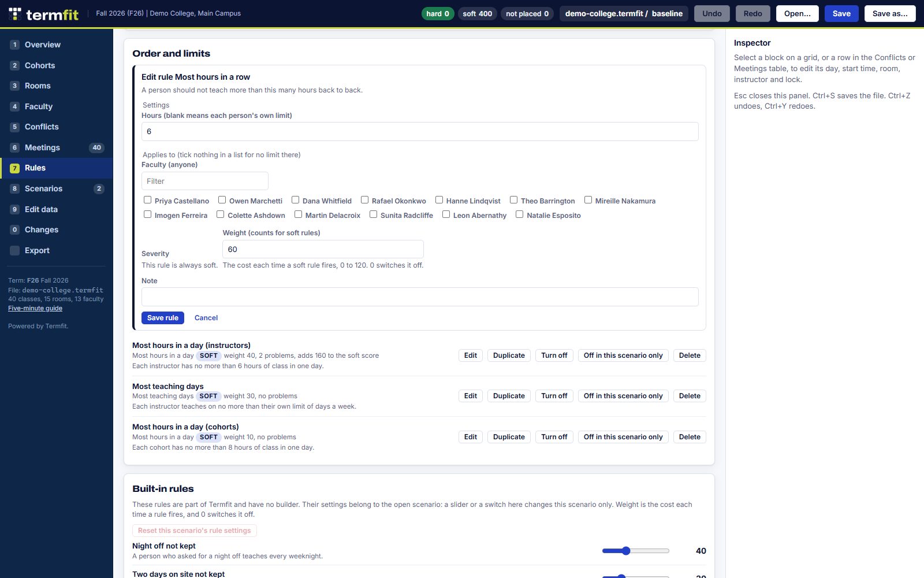Click the termfit logo icon
This screenshot has height=578, width=924.
click(x=15, y=14)
